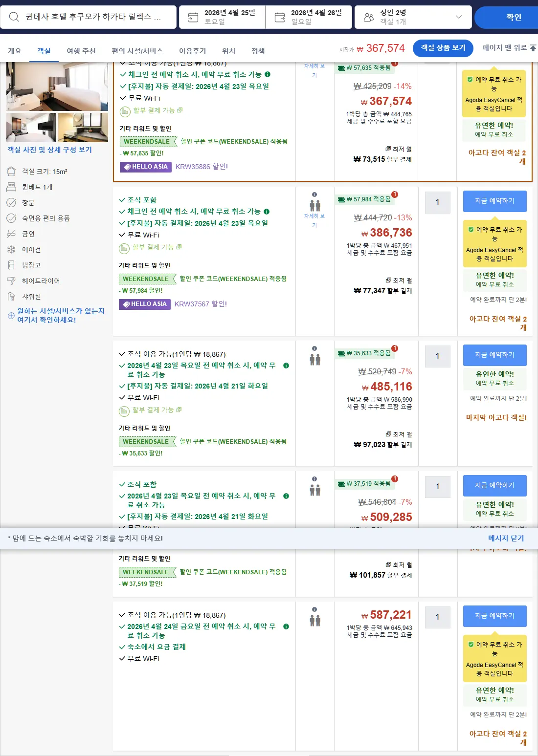
Task: Go to the 이용후기 tab
Action: tap(193, 51)
